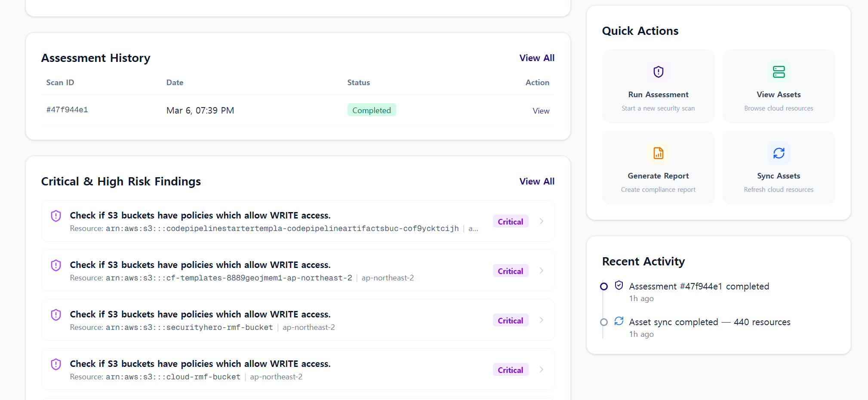
Task: Click the date Mar 6, 07:39 PM
Action: click(200, 111)
